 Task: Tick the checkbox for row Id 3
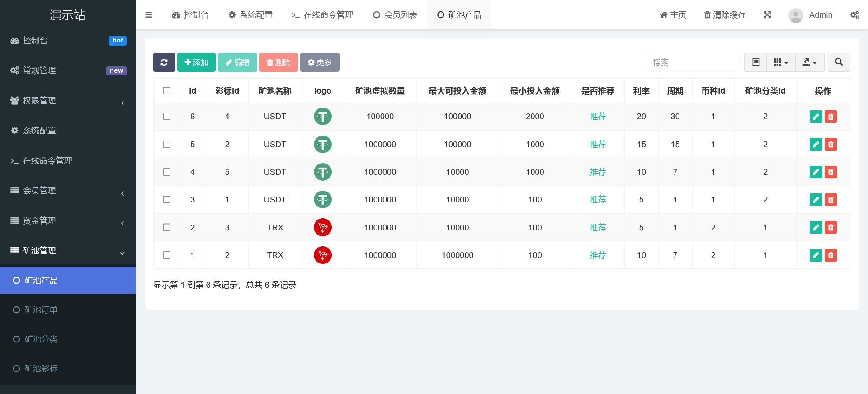coord(166,200)
